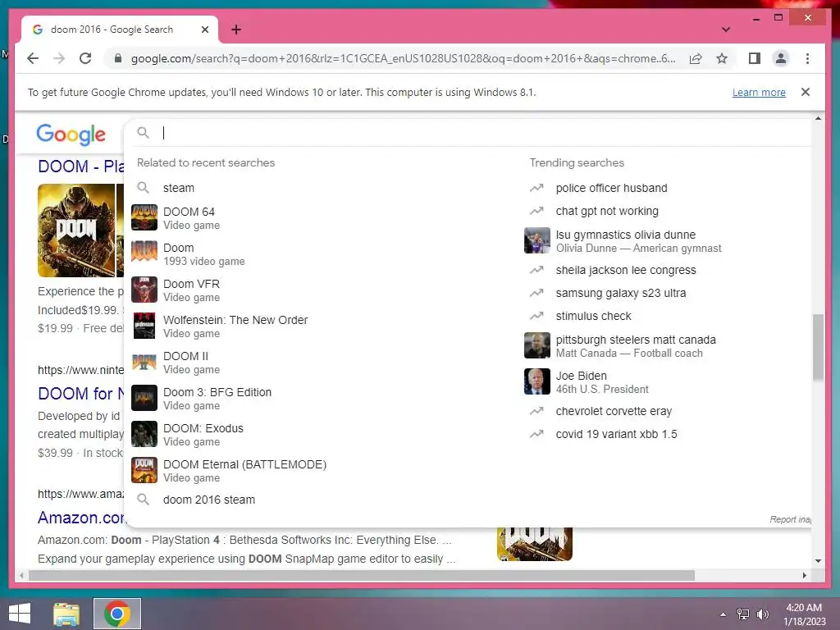Go to the Google logo homepage
Screen dimensions: 840x630
pos(71,134)
